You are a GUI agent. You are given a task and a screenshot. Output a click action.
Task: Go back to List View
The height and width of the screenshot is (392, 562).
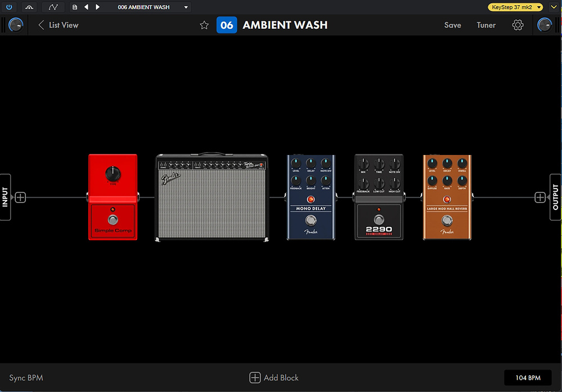coord(58,25)
